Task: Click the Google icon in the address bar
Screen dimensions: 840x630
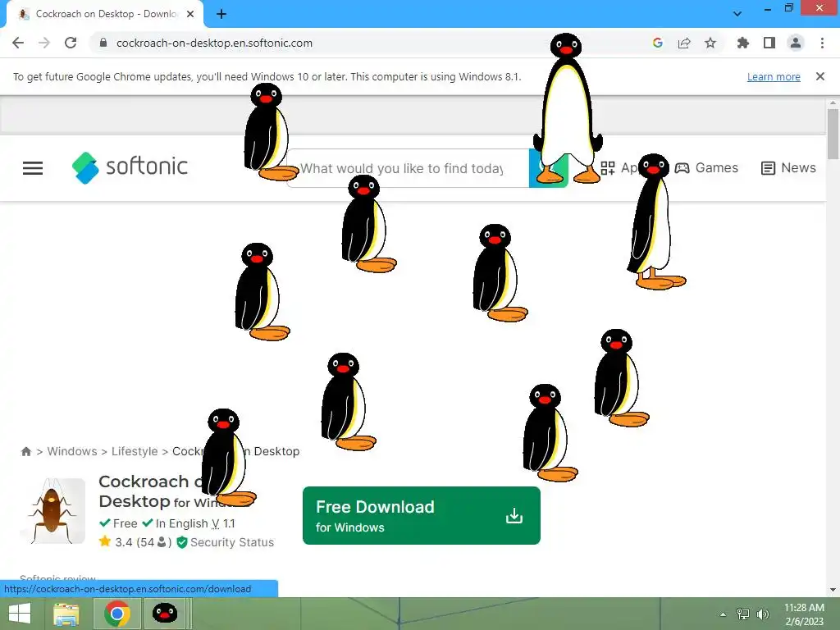Action: coord(658,43)
